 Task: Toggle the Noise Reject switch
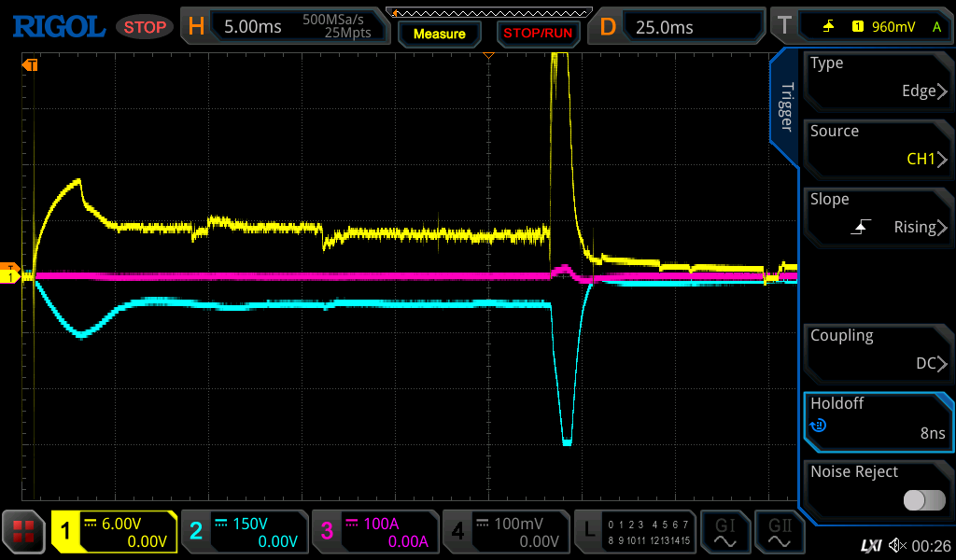click(x=923, y=500)
